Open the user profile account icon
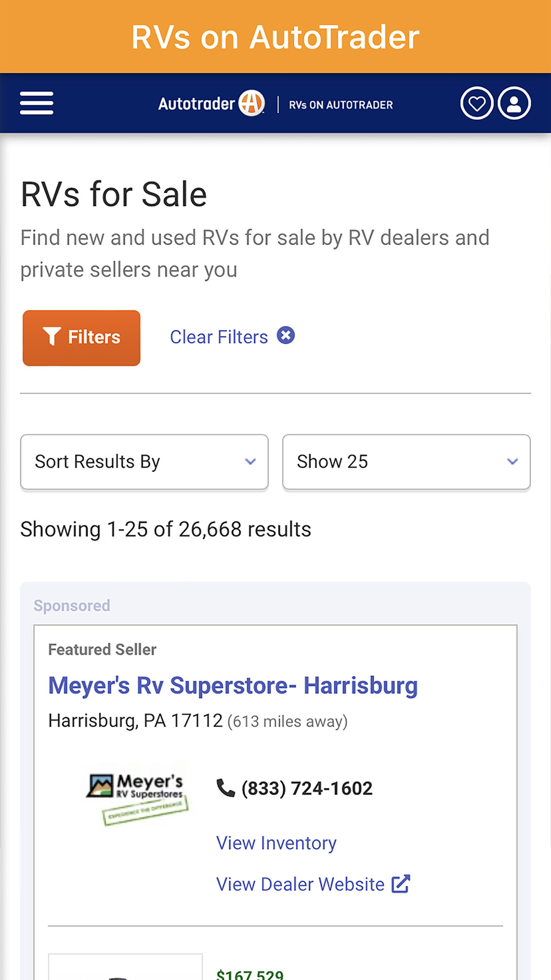Image resolution: width=551 pixels, height=980 pixels. [x=514, y=103]
